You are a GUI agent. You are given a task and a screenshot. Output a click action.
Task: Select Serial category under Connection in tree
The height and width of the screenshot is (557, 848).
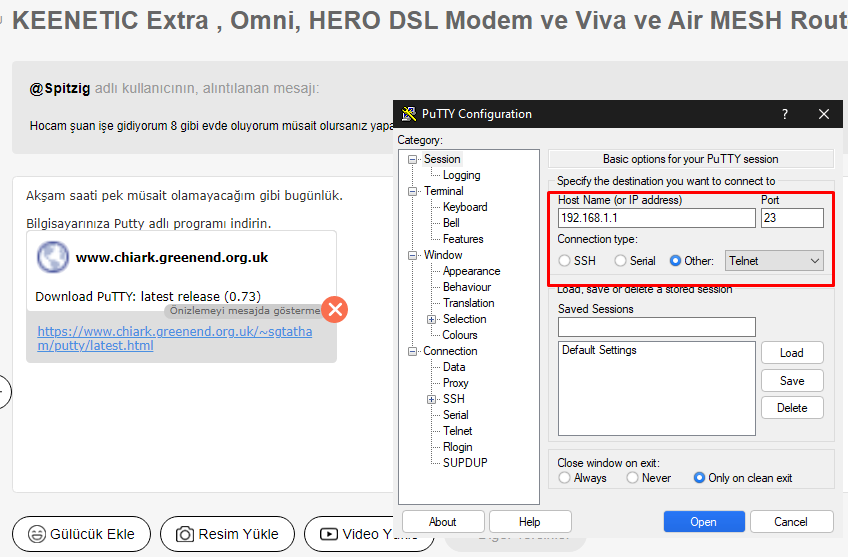point(455,415)
